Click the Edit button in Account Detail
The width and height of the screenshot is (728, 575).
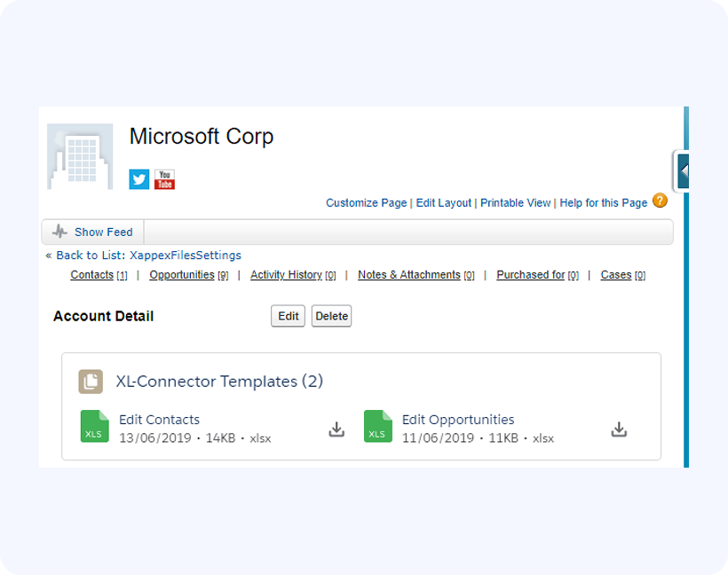pyautogui.click(x=288, y=316)
